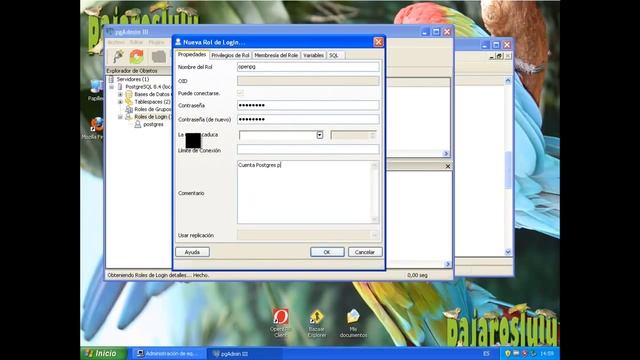Open the Papelera recycle bin icon

pos(96,90)
